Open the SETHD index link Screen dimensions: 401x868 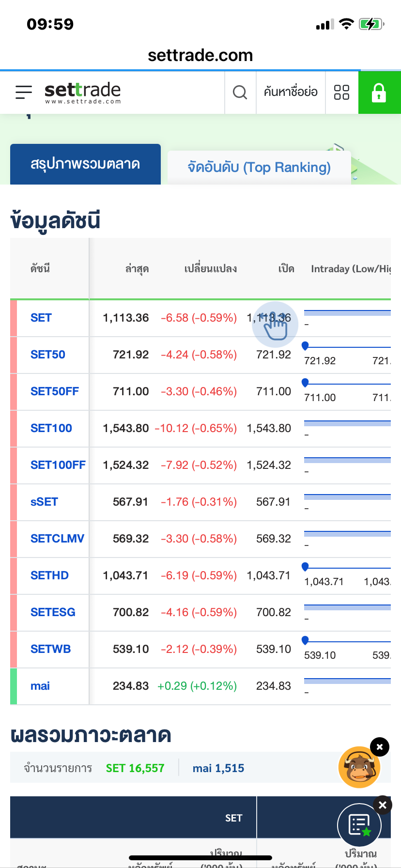(49, 575)
